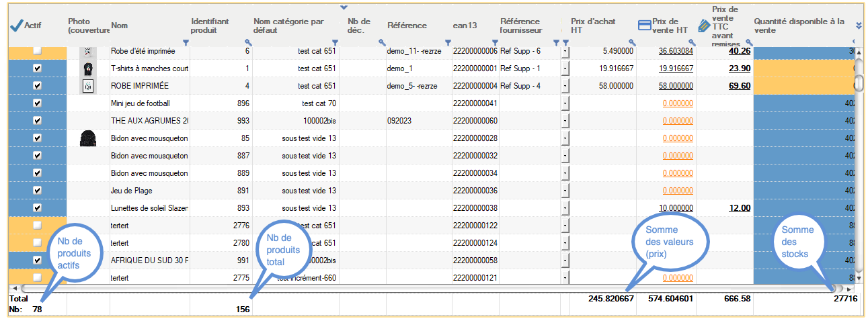Untick Actif checkbox for T-shirts à manches court
This screenshot has width=868, height=331.
[38, 68]
